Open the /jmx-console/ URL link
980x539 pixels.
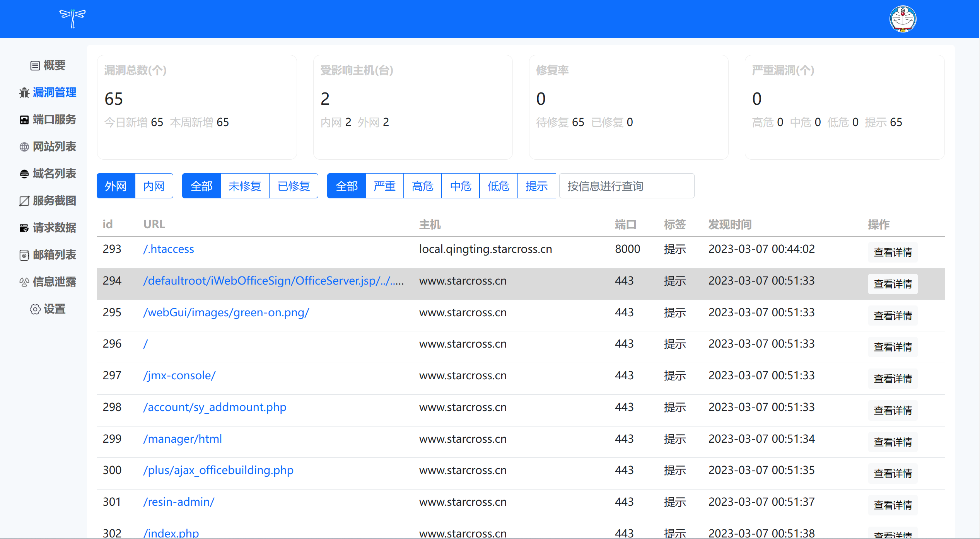[x=179, y=375]
